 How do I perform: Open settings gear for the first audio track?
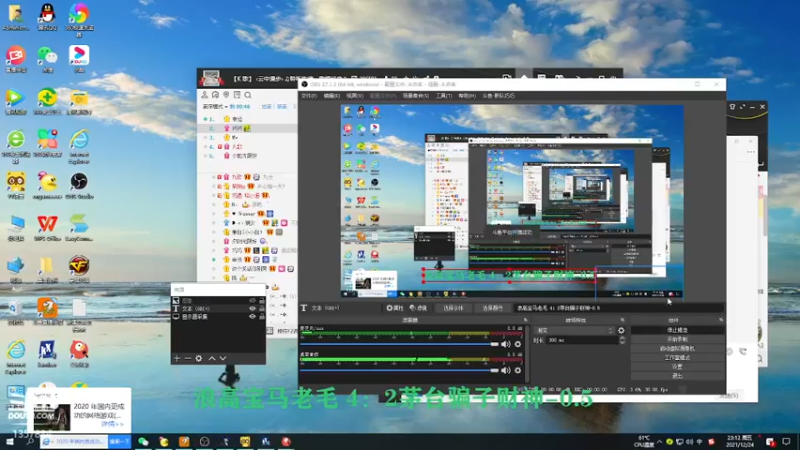(x=518, y=344)
